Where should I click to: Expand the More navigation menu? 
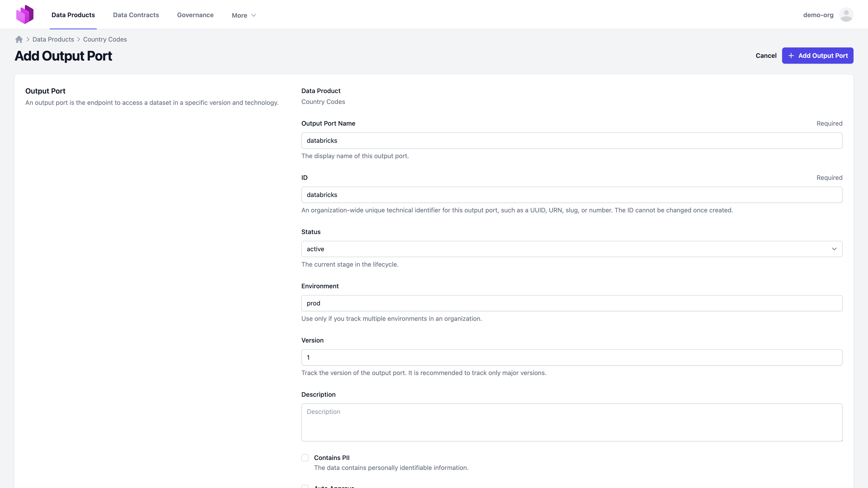click(x=240, y=16)
